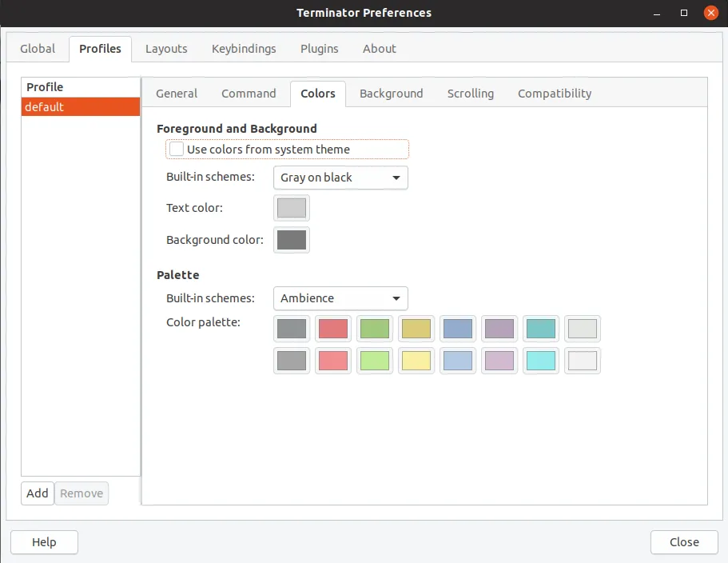The height and width of the screenshot is (563, 728).
Task: Edit the red palette swatch in top row
Action: (x=333, y=329)
